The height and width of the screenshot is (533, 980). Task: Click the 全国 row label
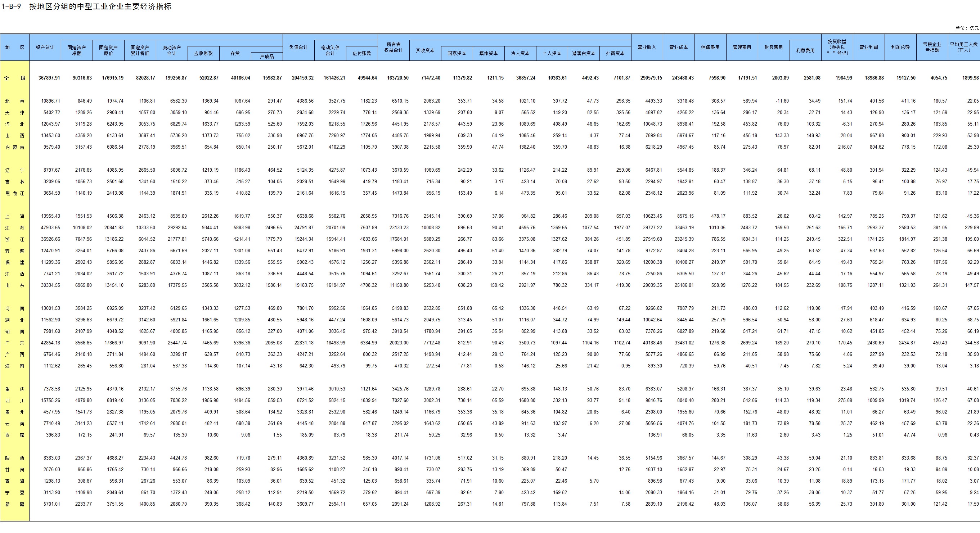coord(15,78)
